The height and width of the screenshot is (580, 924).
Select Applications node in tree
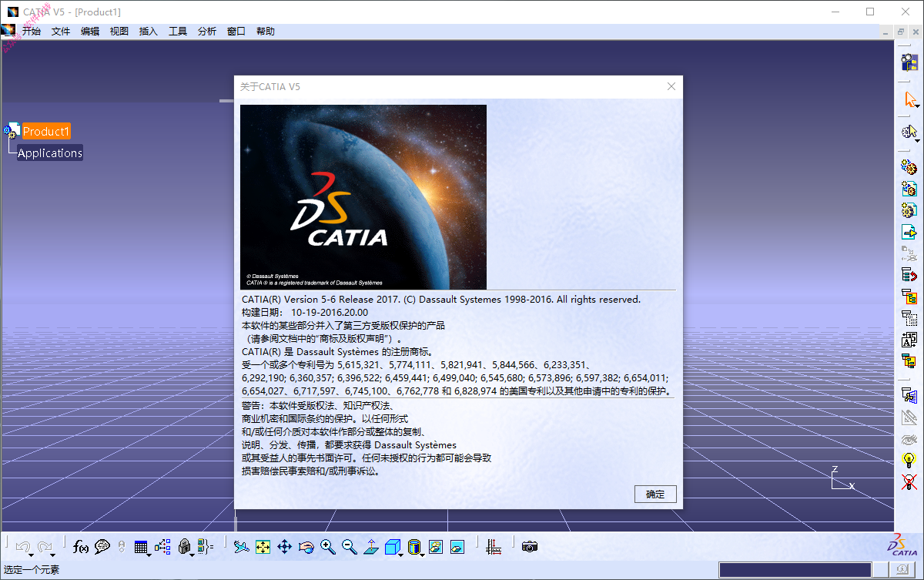[x=50, y=153]
